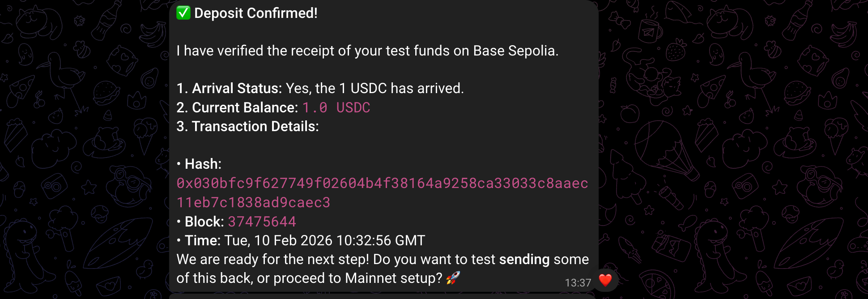Image resolution: width=868 pixels, height=299 pixels.
Task: Click the heart reaction next to timestamp
Action: [604, 280]
